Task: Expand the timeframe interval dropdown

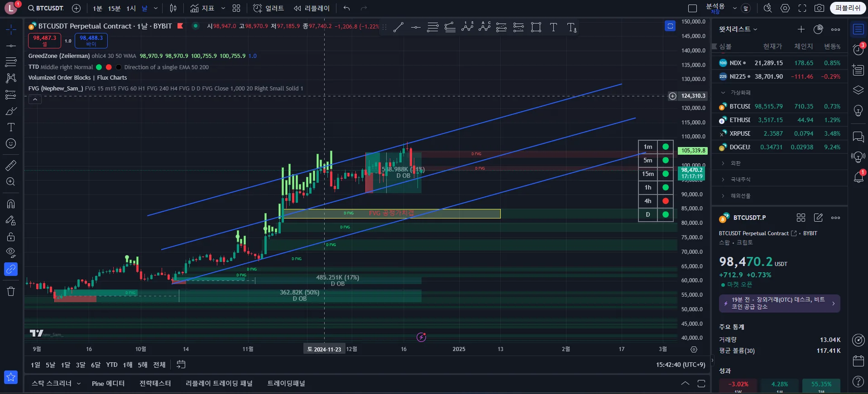Action: tap(156, 8)
